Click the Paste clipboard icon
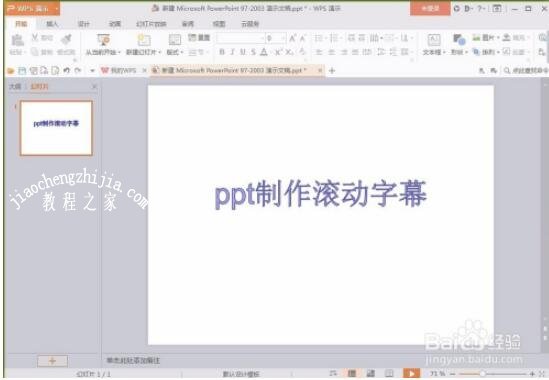The width and height of the screenshot is (549, 380). pyautogui.click(x=17, y=40)
